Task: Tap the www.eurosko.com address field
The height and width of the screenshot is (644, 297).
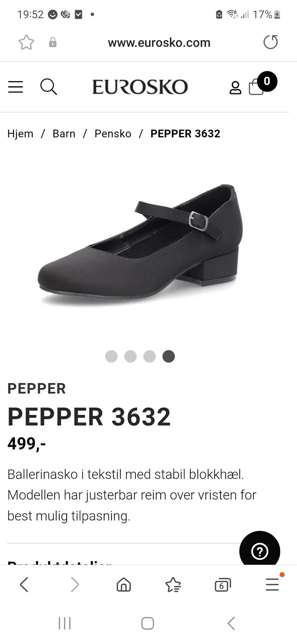Action: click(x=159, y=42)
